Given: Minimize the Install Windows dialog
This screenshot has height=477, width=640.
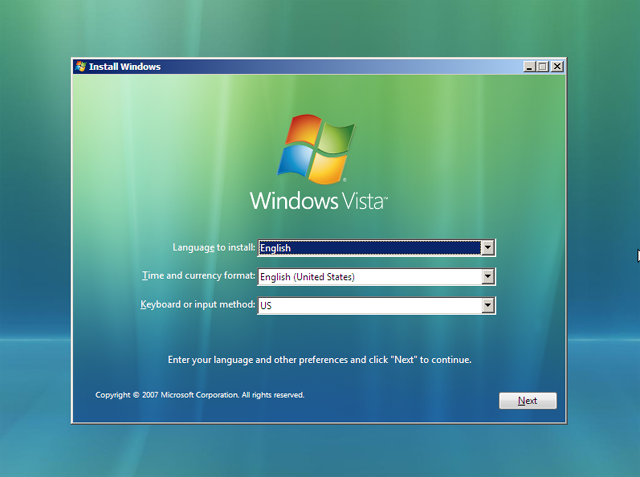Looking at the screenshot, I should click(528, 67).
